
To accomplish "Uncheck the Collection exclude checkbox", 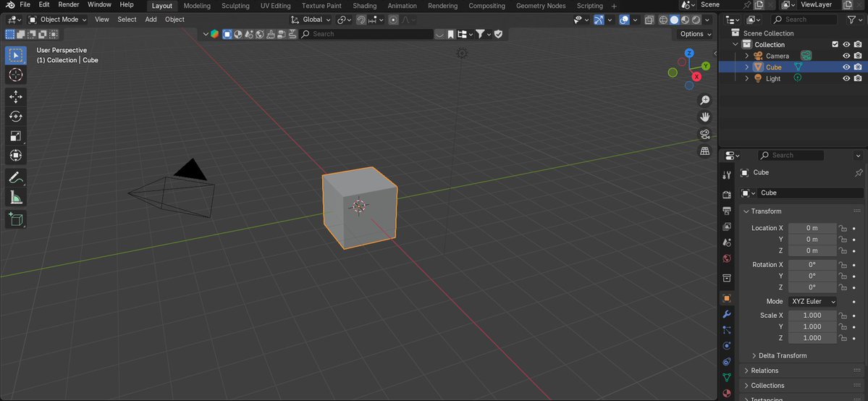I will click(835, 44).
